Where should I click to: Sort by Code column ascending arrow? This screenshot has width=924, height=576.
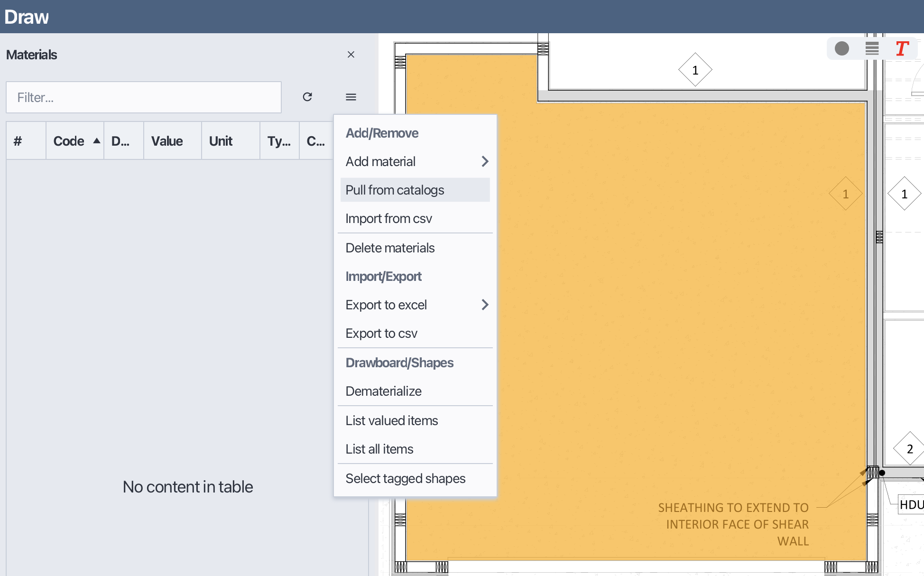tap(97, 141)
